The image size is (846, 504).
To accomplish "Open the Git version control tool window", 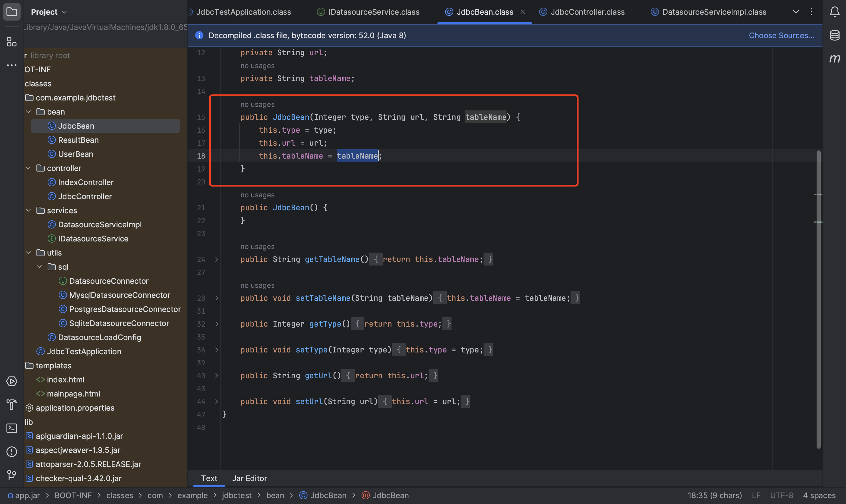I will (11, 475).
